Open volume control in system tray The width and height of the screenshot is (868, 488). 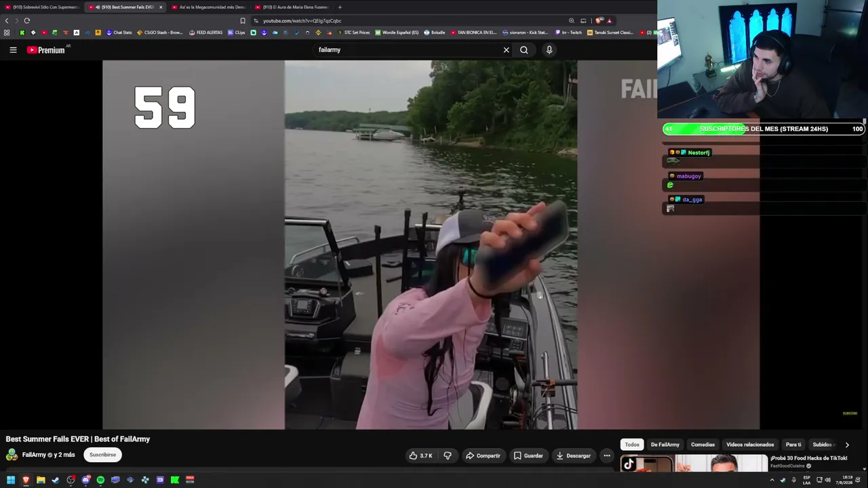tap(827, 480)
